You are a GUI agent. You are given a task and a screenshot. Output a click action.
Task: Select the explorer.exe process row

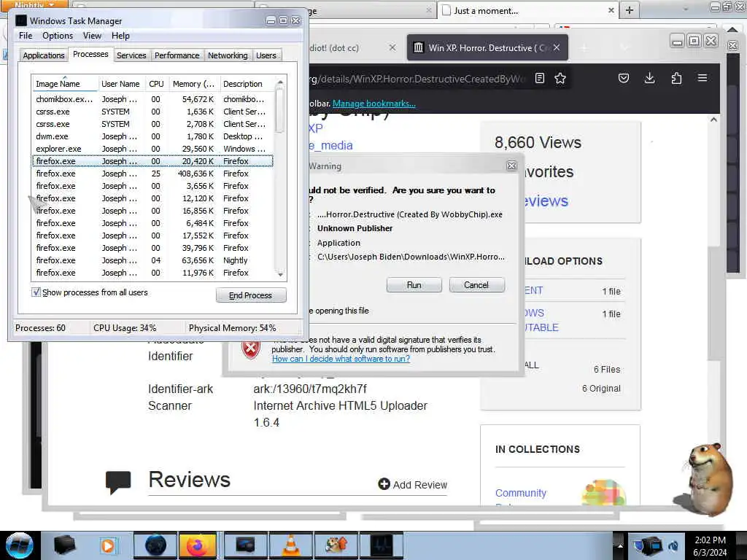(152, 149)
